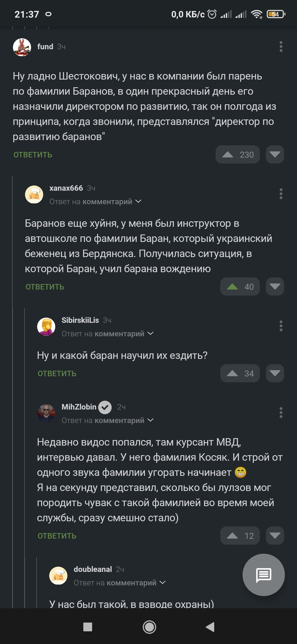
Task: Reply to fund's comment via ОТВЕТИТЬ
Action: coord(33,155)
